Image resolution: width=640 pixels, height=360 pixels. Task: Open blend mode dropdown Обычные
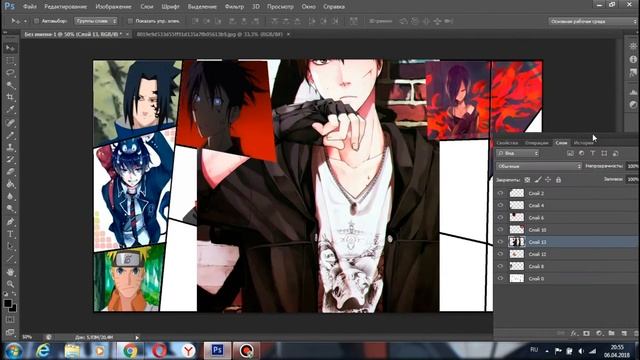click(x=539, y=166)
